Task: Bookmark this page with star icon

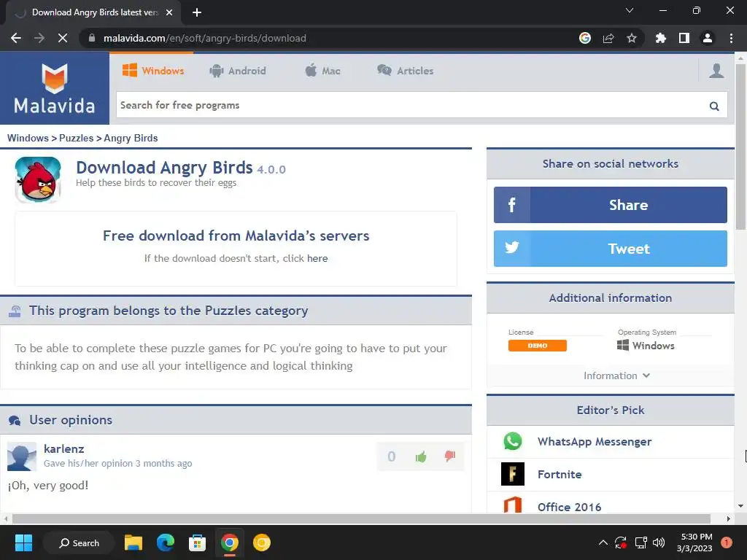Action: pos(632,38)
